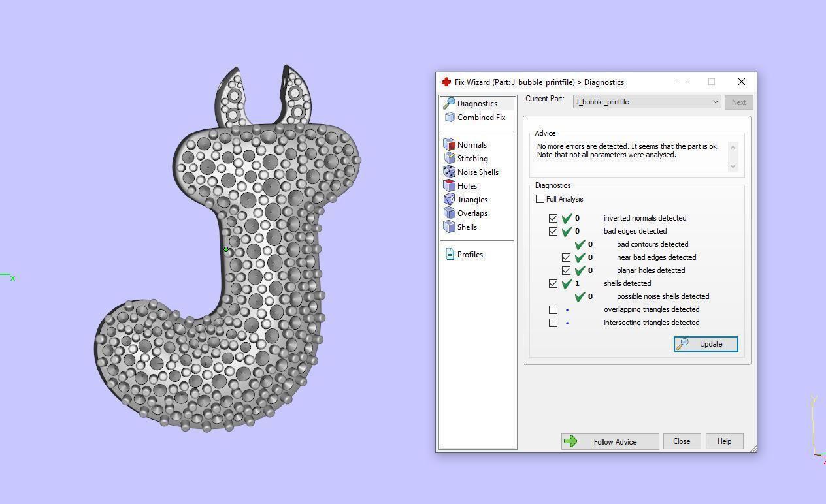Go to the Triangles fix page

coord(472,200)
